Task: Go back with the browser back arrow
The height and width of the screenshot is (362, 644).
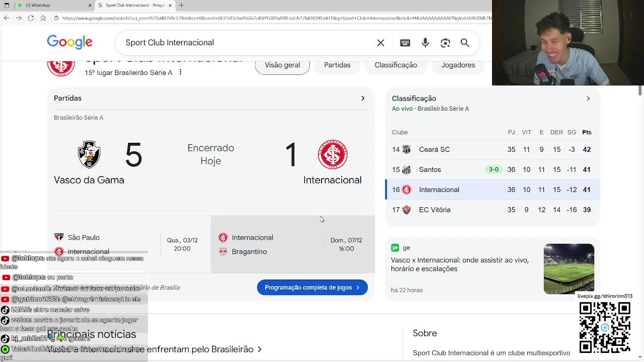Action: (7, 18)
